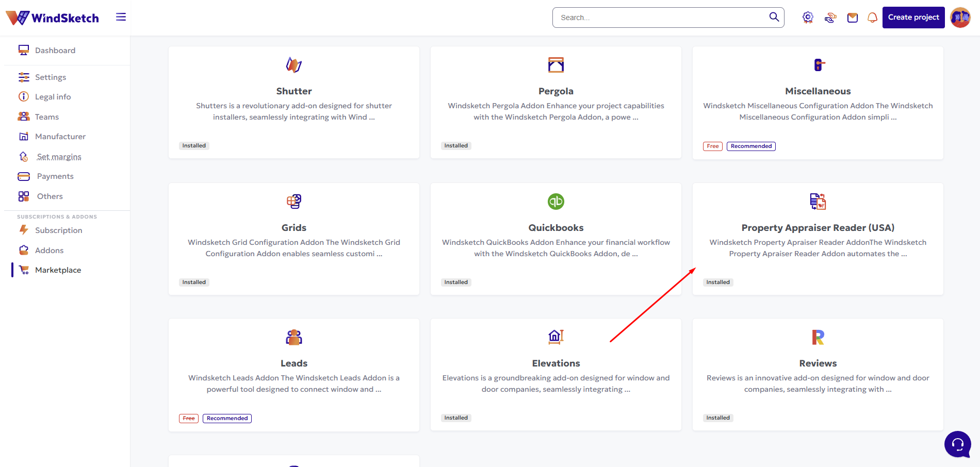This screenshot has width=980, height=467.
Task: Open the Grids addon title
Action: pyautogui.click(x=294, y=228)
